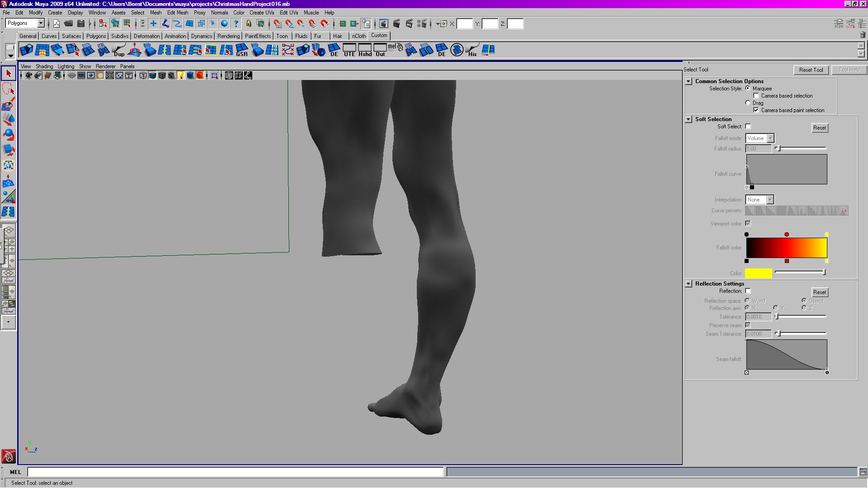
Task: Click Reset button in Reflection Settings
Action: click(820, 292)
